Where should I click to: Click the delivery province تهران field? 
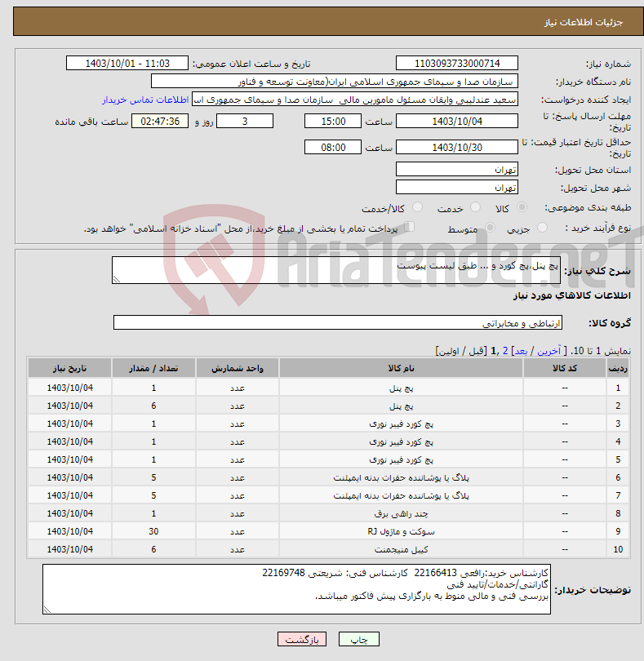(x=457, y=170)
